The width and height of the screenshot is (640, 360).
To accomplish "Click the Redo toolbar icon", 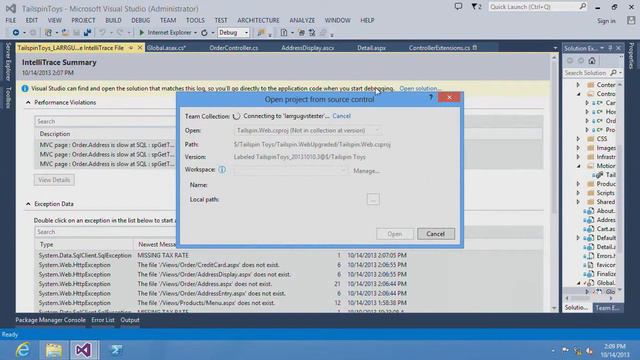I will coord(120,33).
